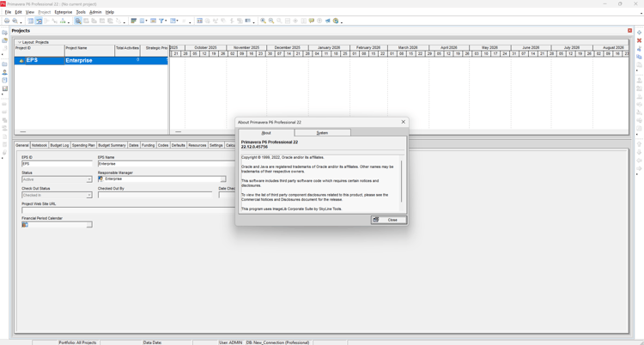
Task: Switch to the Spending Plan tab
Action: 83,145
